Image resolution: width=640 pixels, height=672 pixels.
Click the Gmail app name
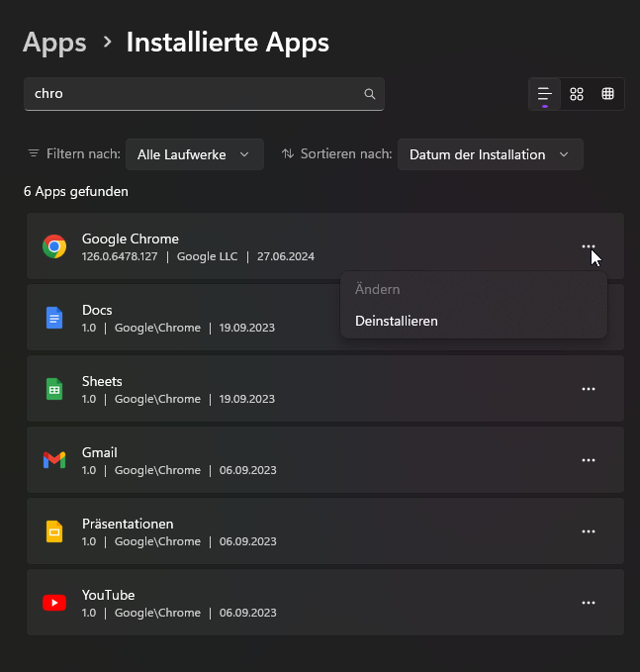(x=99, y=452)
